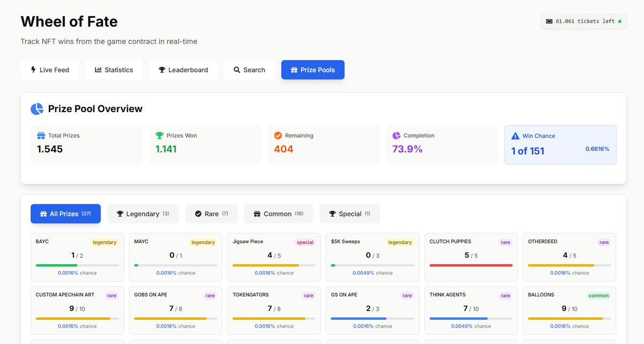644x344 pixels.
Task: Click the warning triangle icon beside Win Chance
Action: (515, 136)
